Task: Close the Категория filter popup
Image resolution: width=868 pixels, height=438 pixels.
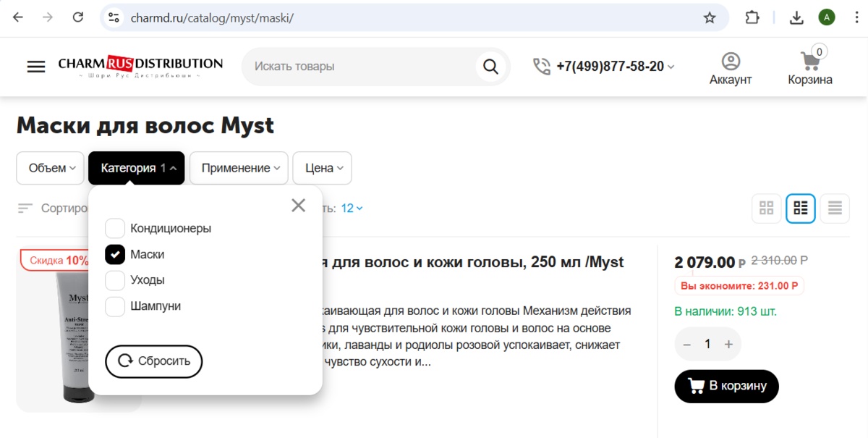Action: (298, 206)
